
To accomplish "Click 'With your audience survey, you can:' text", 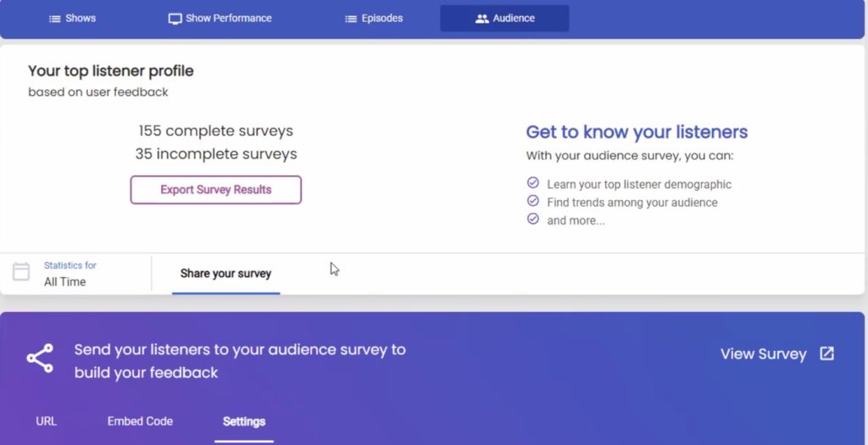I will [630, 155].
